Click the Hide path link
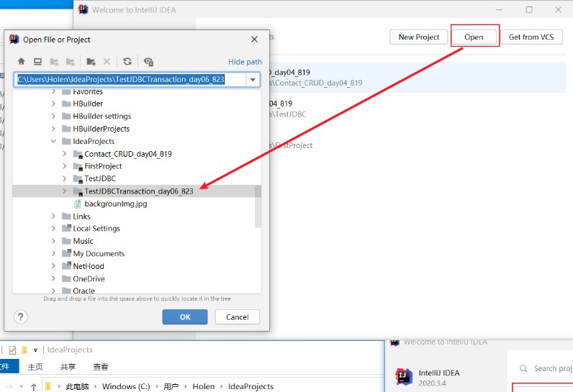The height and width of the screenshot is (392, 573). 245,62
